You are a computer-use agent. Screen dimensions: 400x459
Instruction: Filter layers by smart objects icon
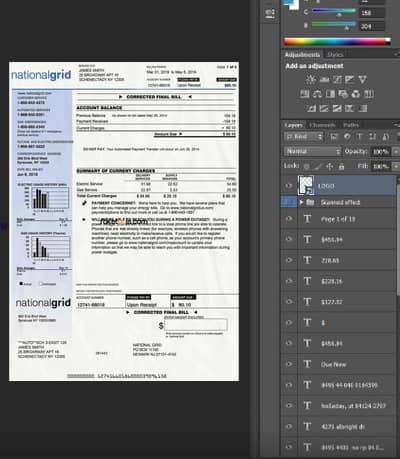coord(385,136)
